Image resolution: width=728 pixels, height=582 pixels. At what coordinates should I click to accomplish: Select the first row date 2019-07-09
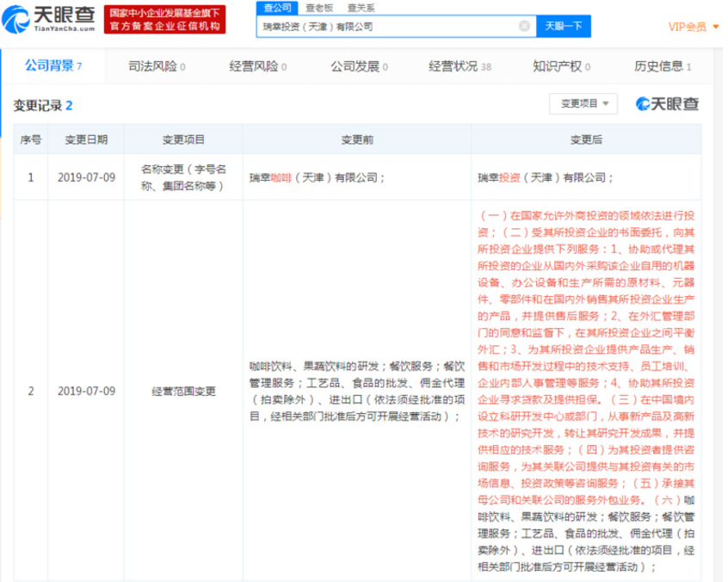coord(86,177)
